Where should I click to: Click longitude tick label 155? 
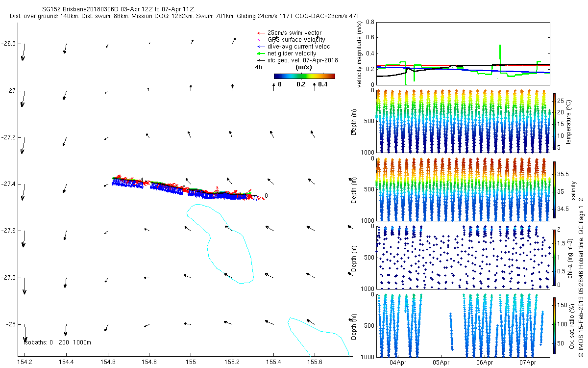click(x=190, y=362)
